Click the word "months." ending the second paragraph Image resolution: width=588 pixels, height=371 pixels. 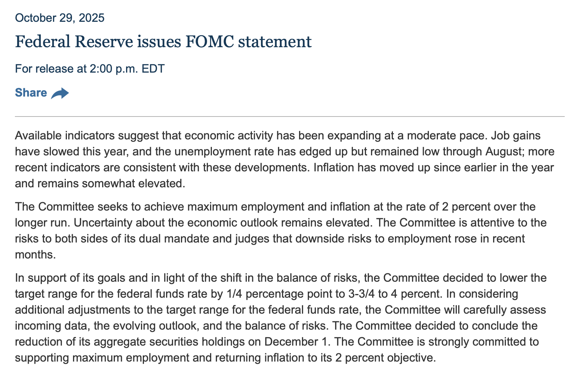point(36,254)
